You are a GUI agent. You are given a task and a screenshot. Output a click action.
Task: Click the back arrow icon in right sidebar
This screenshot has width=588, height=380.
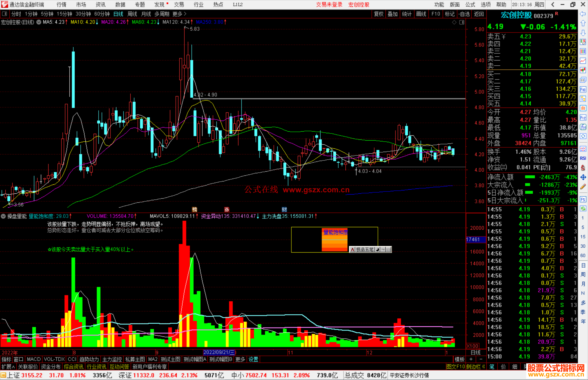tap(583, 14)
